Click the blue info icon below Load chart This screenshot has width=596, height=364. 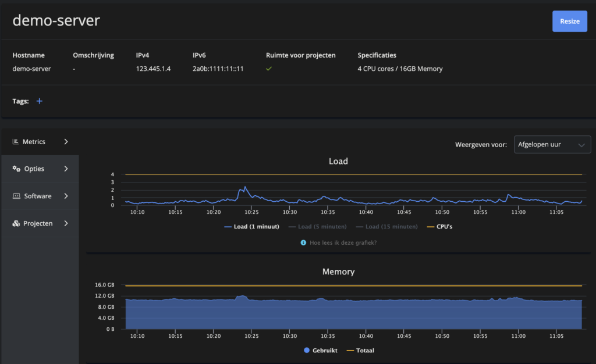click(303, 242)
